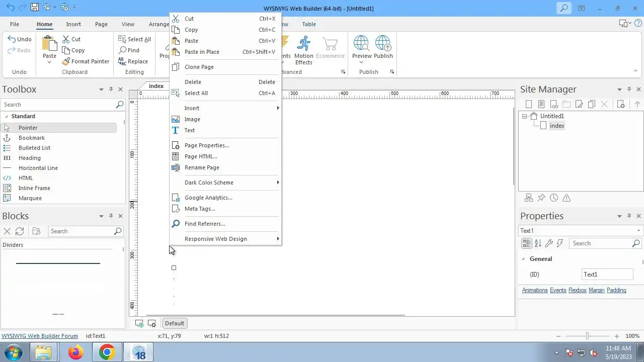644x362 pixels.
Task: Click the add breakpoint icon below canvas
Action: click(x=139, y=323)
